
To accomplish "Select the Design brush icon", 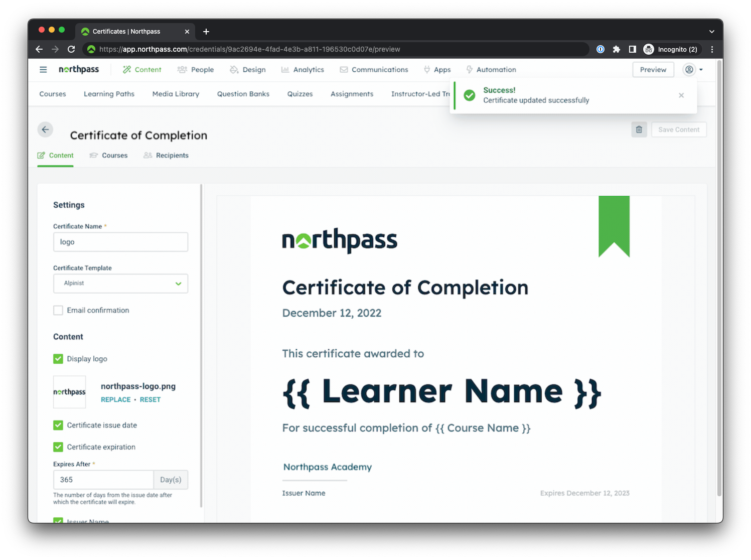I will point(234,69).
